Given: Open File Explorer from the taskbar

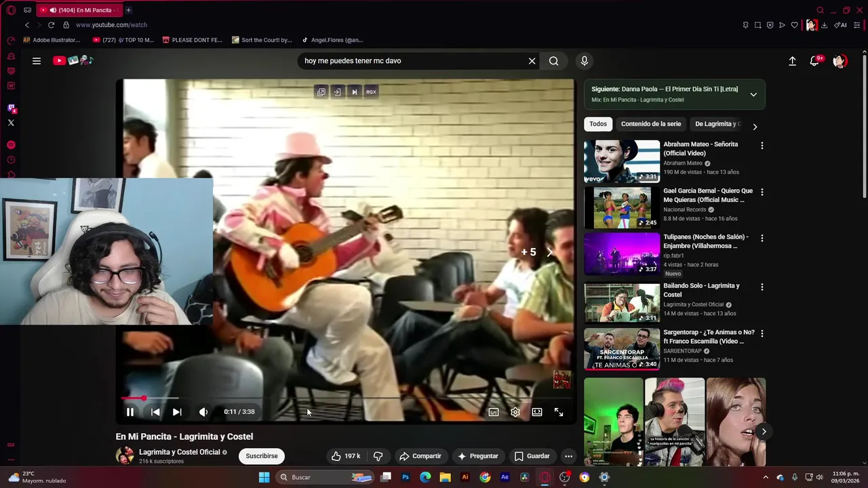Looking at the screenshot, I should point(445,477).
